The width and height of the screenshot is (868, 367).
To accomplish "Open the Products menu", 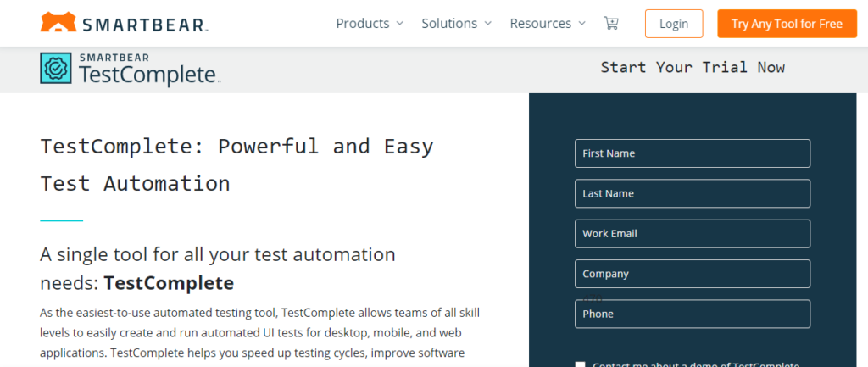I will click(x=370, y=23).
